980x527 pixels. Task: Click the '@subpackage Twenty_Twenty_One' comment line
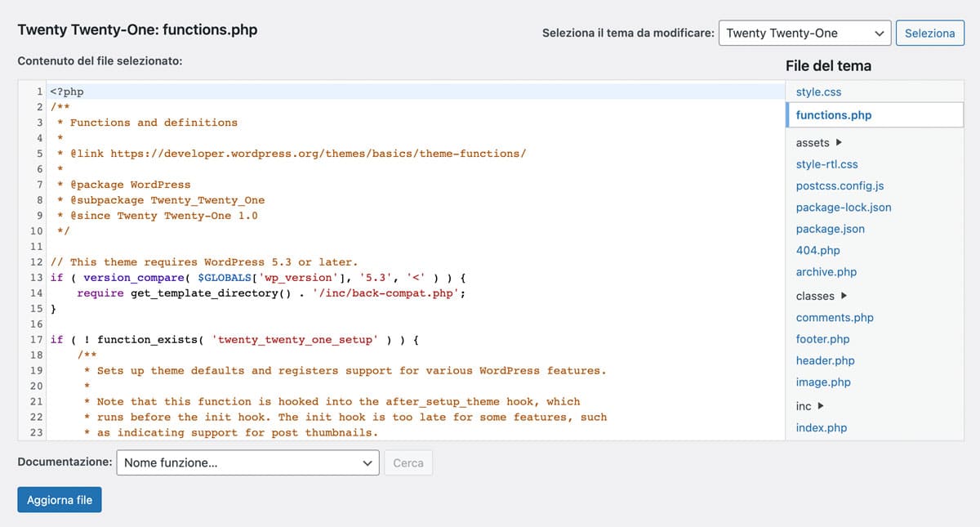pos(161,200)
